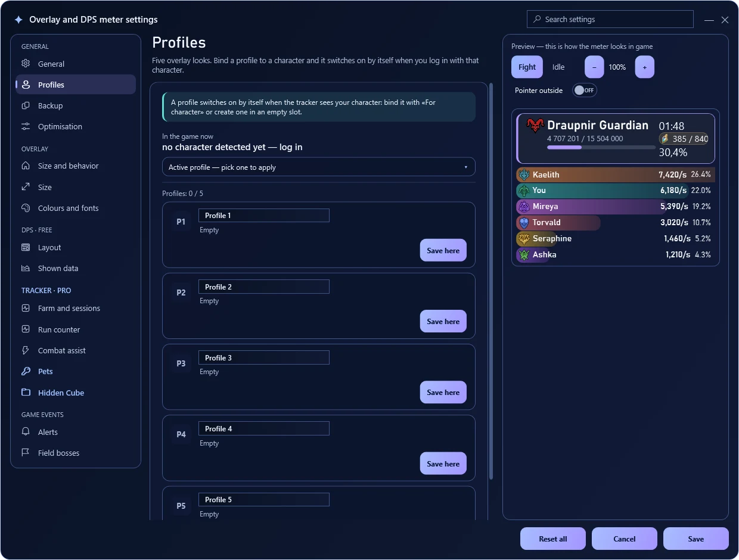Click the Combat assist lightning icon
739x560 pixels.
[26, 350]
